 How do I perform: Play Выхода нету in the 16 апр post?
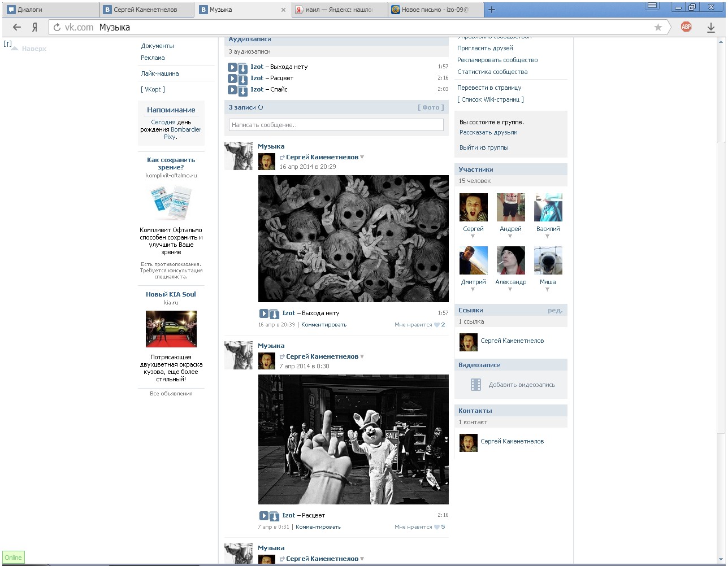point(264,314)
